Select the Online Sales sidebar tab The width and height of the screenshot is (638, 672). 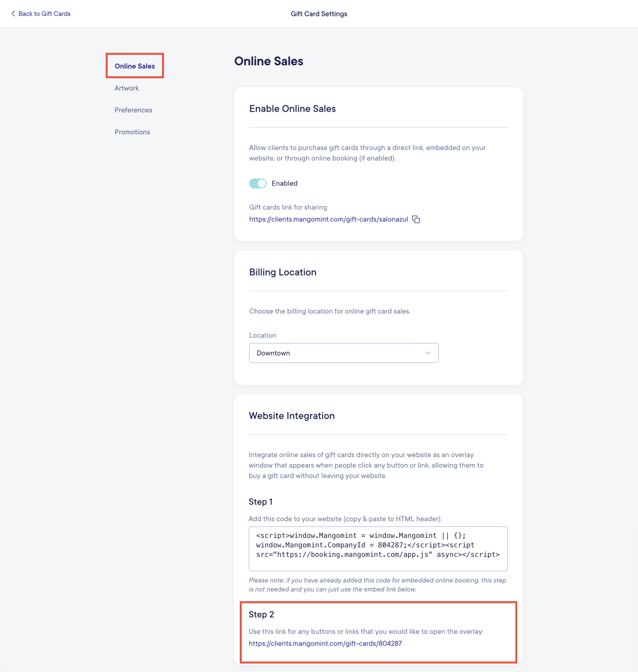(135, 66)
